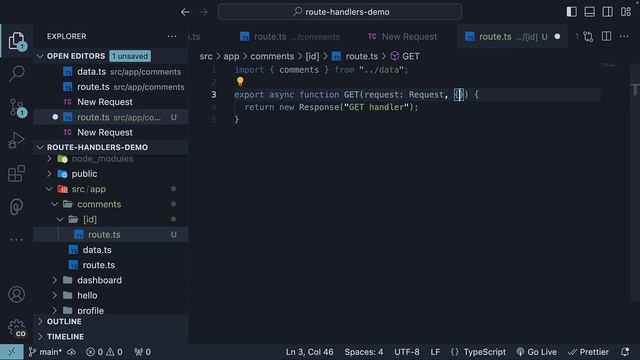
Task: Open the Thunder Client icon in the activity bar
Action: (x=16, y=207)
